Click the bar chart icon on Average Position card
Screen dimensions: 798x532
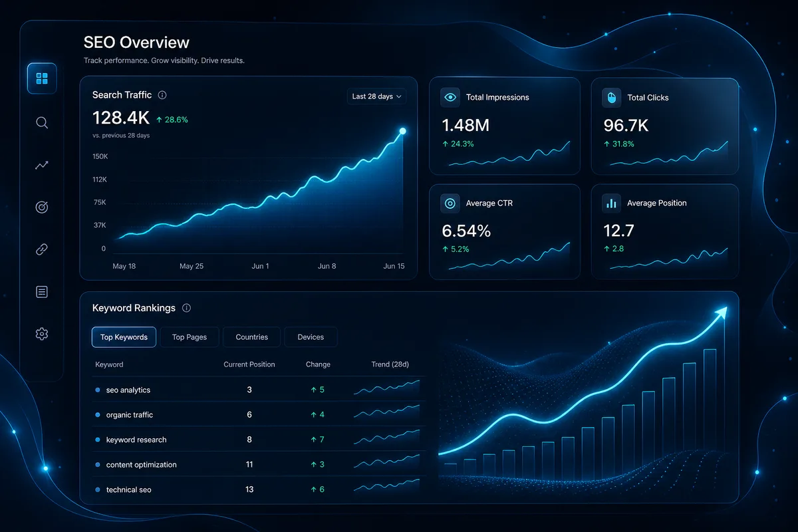point(612,203)
